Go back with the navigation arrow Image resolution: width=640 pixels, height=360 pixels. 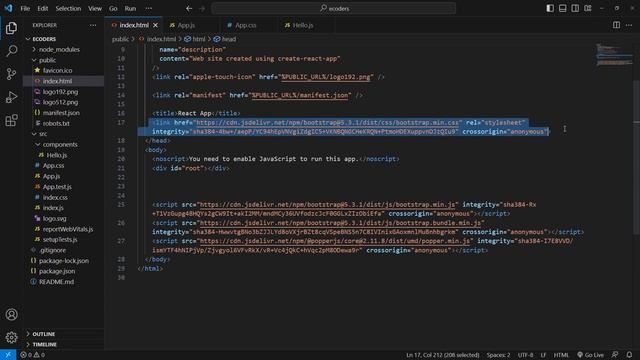189,8
